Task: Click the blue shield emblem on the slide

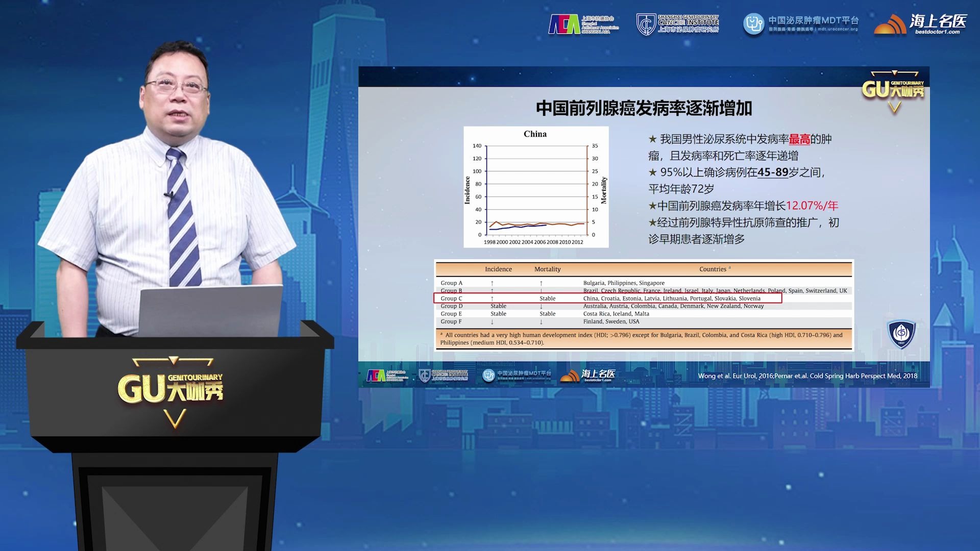Action: coord(901,334)
